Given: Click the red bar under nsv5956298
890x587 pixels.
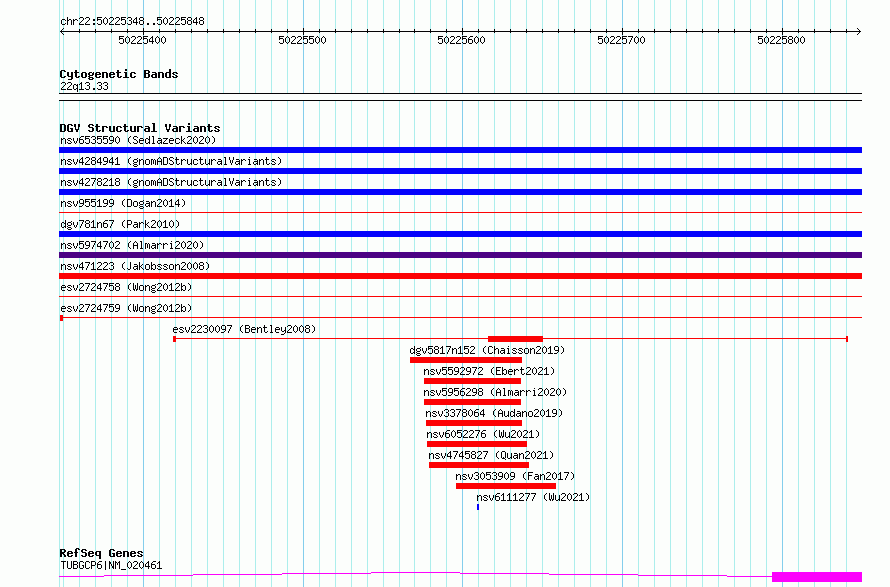Looking at the screenshot, I should [x=472, y=402].
